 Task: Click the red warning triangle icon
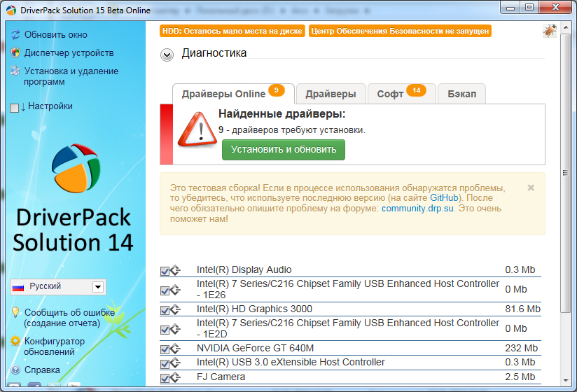(197, 129)
